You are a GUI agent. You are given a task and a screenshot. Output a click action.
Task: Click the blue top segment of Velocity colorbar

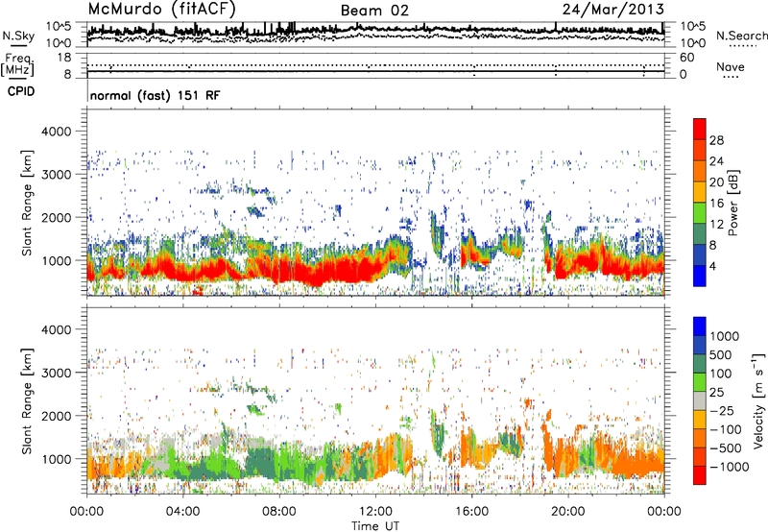pos(700,326)
